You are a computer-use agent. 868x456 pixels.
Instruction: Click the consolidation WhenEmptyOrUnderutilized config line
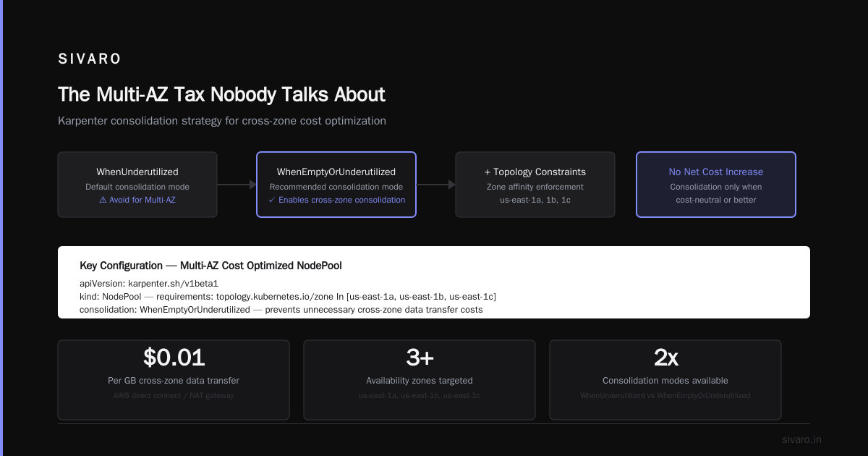pos(281,310)
